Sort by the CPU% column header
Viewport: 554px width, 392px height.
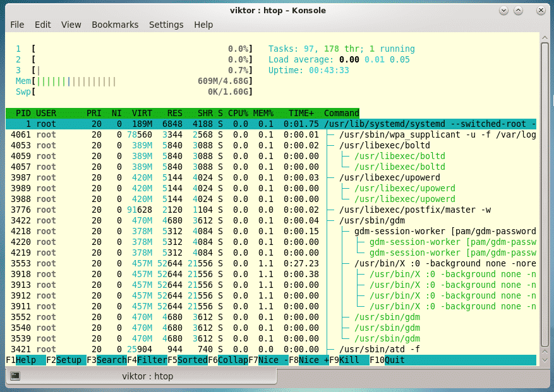(238, 113)
